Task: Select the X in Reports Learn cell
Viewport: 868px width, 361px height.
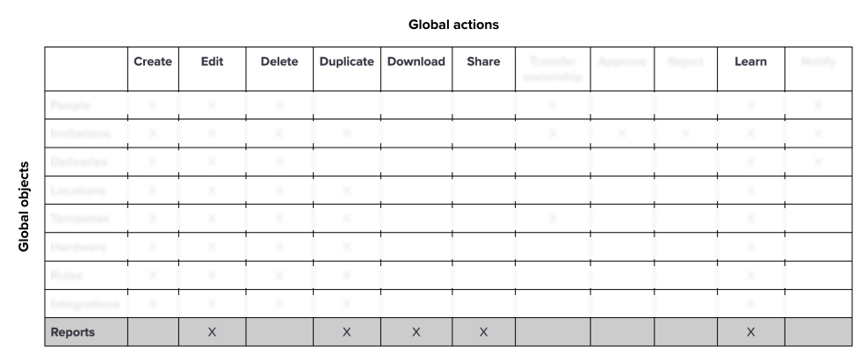Action: click(x=750, y=333)
